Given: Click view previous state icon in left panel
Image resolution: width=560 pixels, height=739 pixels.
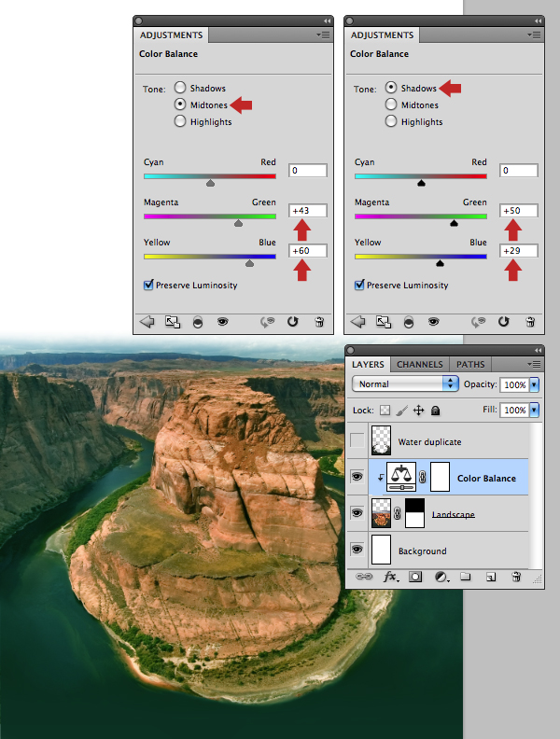Looking at the screenshot, I should click(267, 322).
